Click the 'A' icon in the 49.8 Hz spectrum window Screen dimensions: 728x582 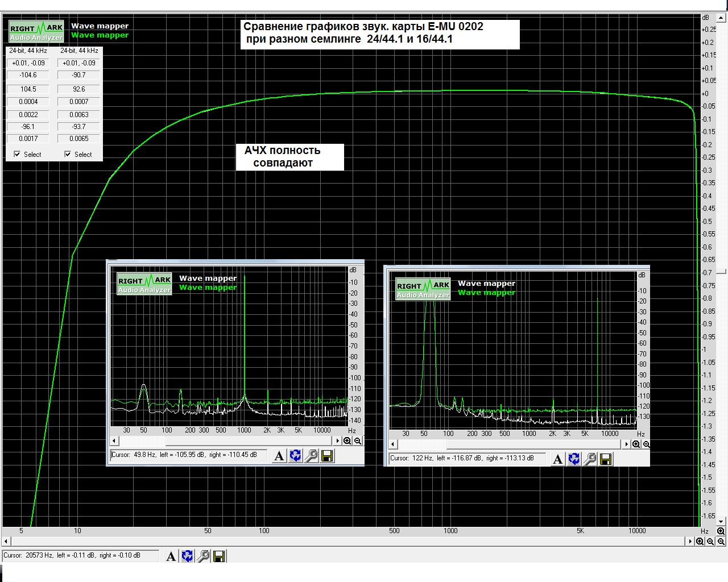click(x=279, y=456)
